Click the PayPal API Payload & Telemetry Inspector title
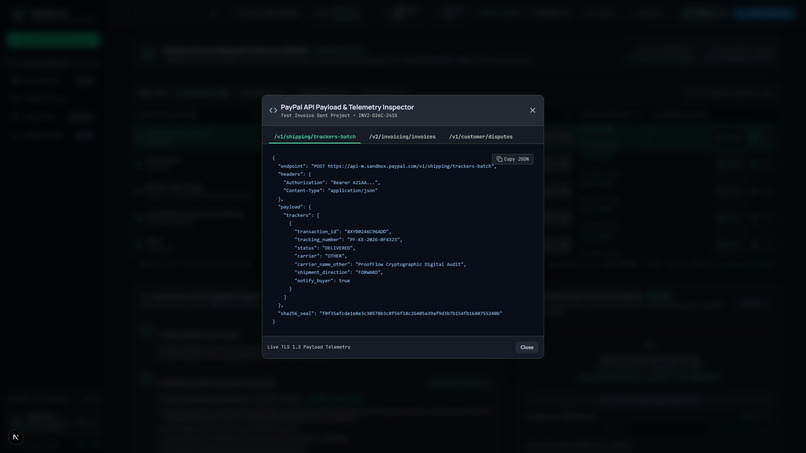 347,107
